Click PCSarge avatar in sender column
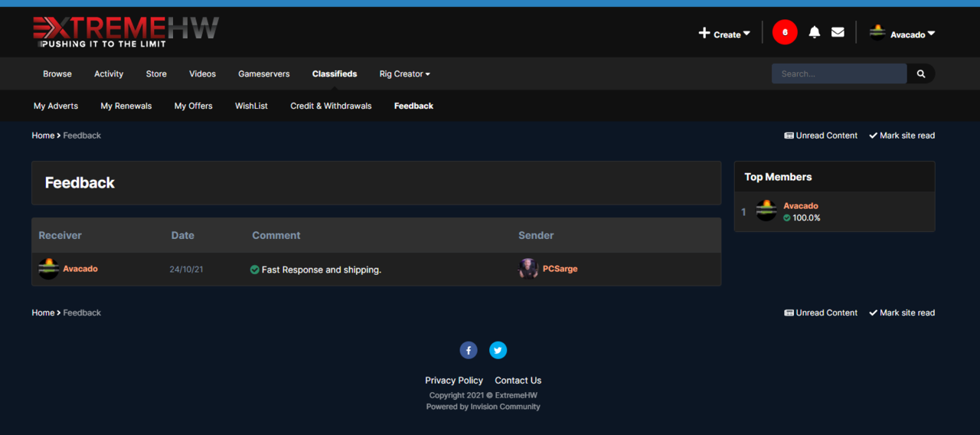 528,269
